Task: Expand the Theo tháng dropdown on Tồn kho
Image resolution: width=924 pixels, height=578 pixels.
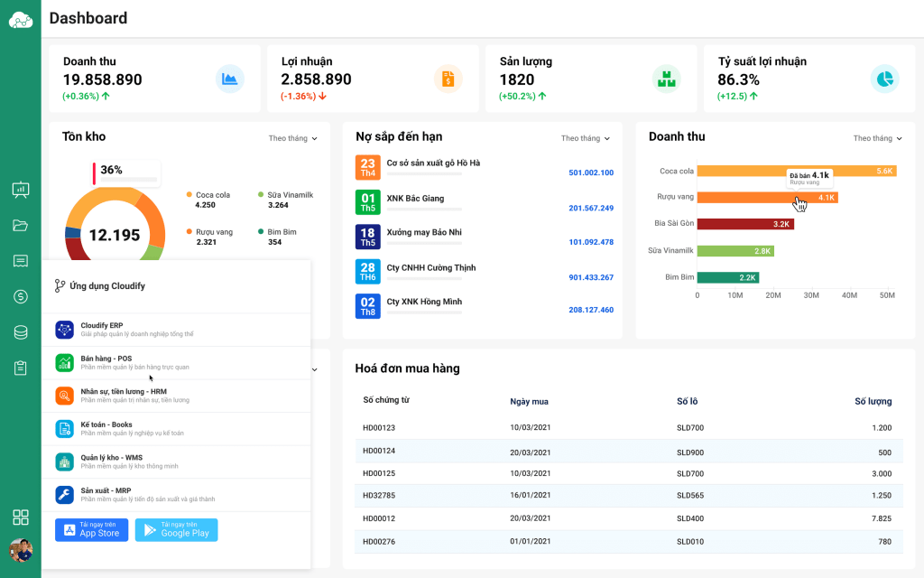Action: [x=292, y=138]
